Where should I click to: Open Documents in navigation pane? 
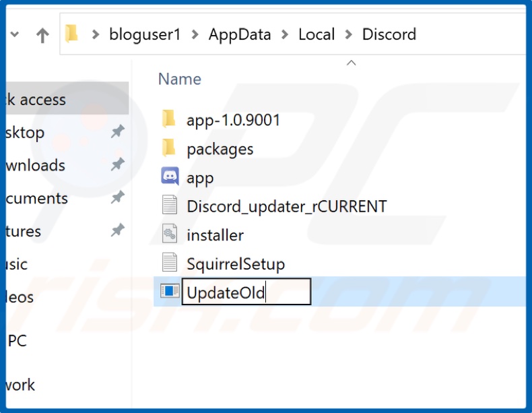tap(36, 198)
